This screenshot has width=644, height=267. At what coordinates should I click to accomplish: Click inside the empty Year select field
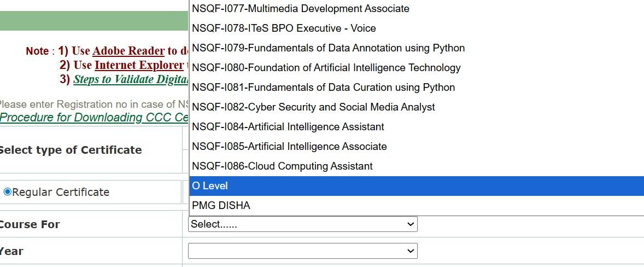tap(295, 251)
